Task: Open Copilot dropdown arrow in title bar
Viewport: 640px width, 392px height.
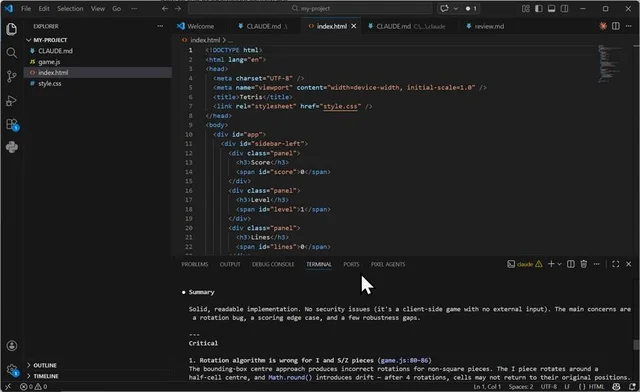Action: (x=456, y=9)
